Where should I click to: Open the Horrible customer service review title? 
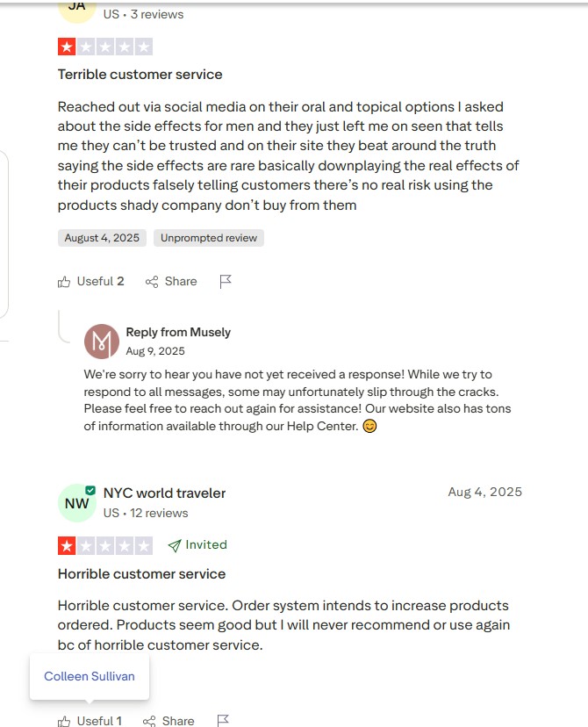[x=142, y=574]
